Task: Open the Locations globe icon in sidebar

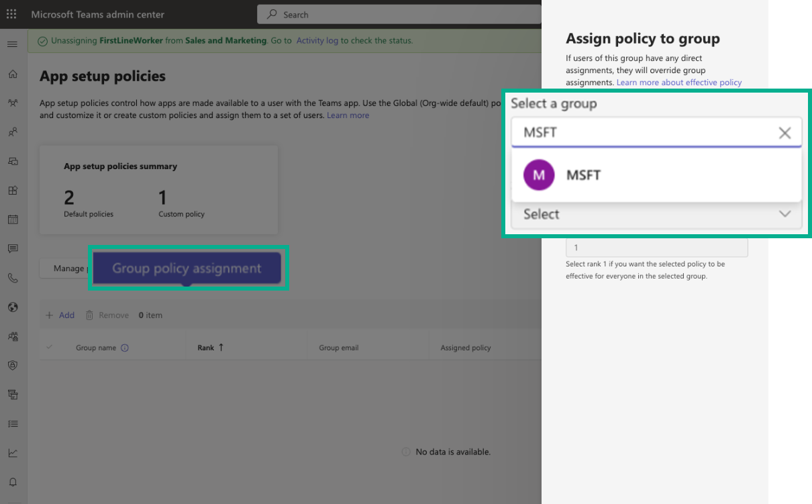Action: [13, 307]
